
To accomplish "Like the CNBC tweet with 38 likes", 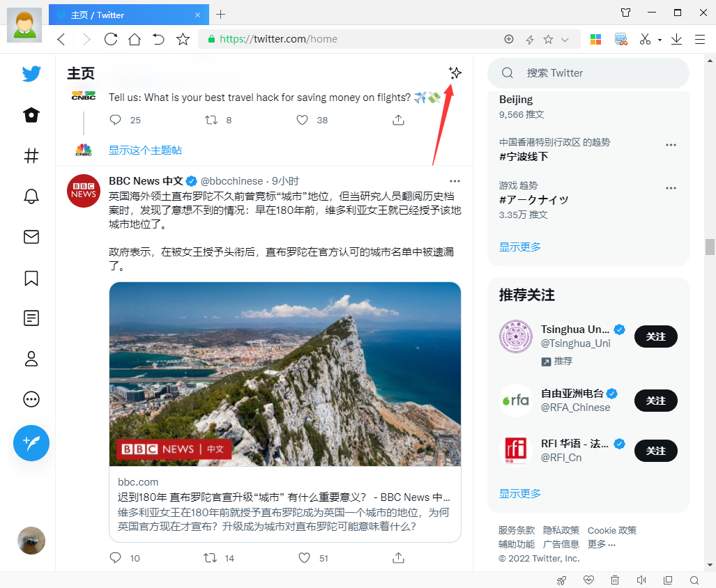I will pyautogui.click(x=303, y=120).
